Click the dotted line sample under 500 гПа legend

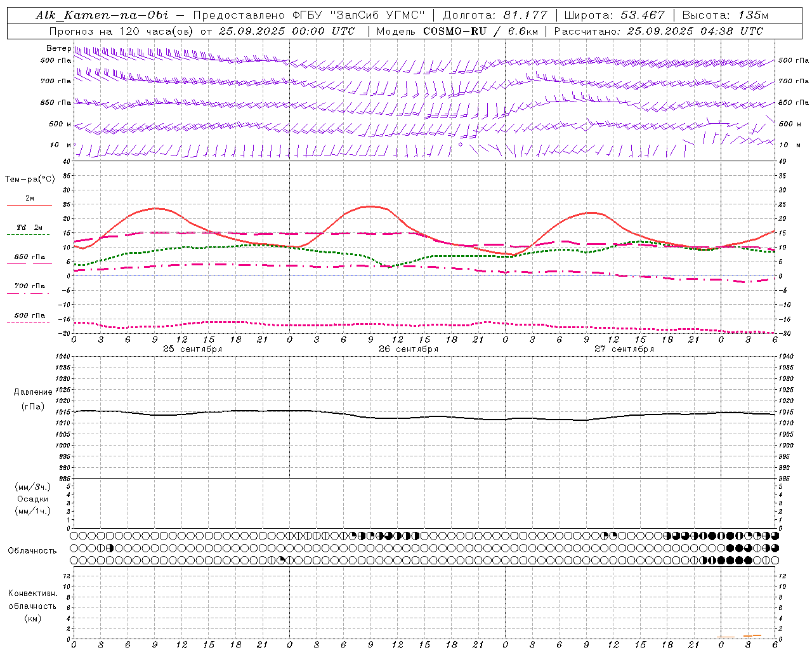(29, 323)
